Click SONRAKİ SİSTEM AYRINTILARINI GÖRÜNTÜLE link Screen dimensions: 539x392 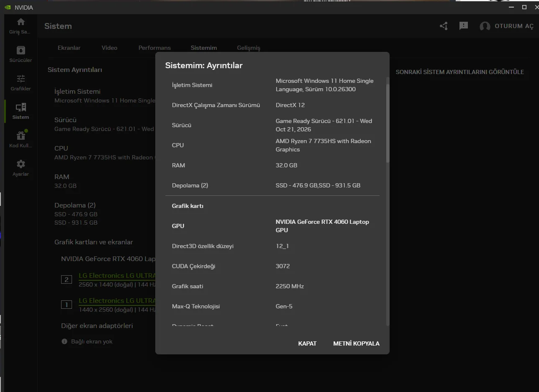tap(460, 72)
